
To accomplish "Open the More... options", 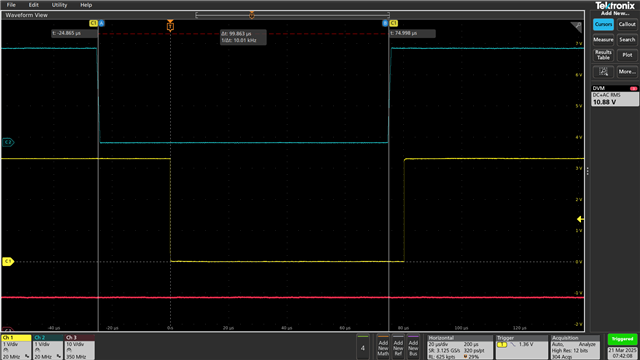I will (x=627, y=72).
